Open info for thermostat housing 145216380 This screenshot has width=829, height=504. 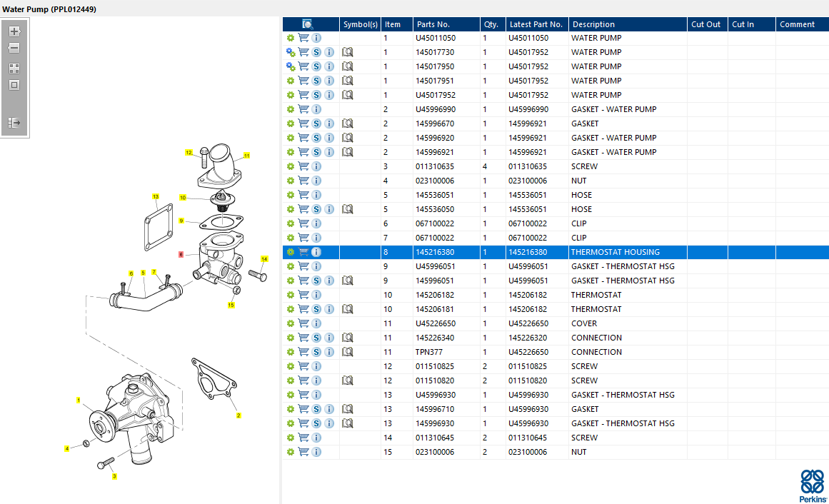[316, 252]
